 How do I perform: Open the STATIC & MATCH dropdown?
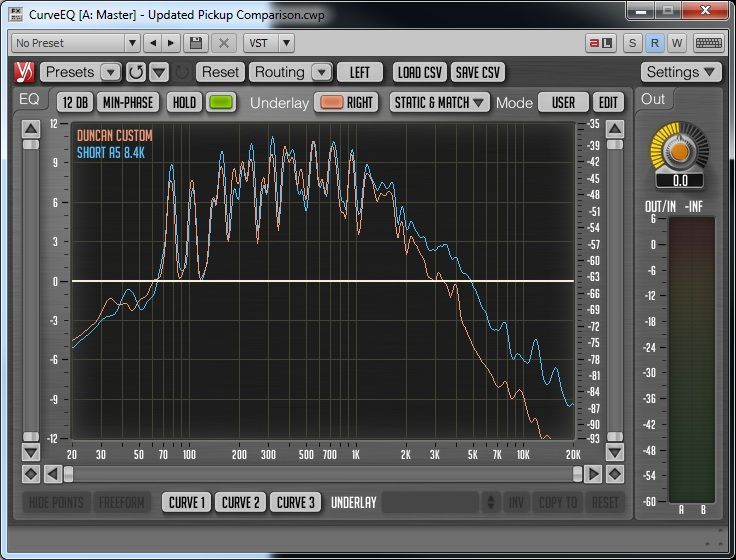click(439, 102)
